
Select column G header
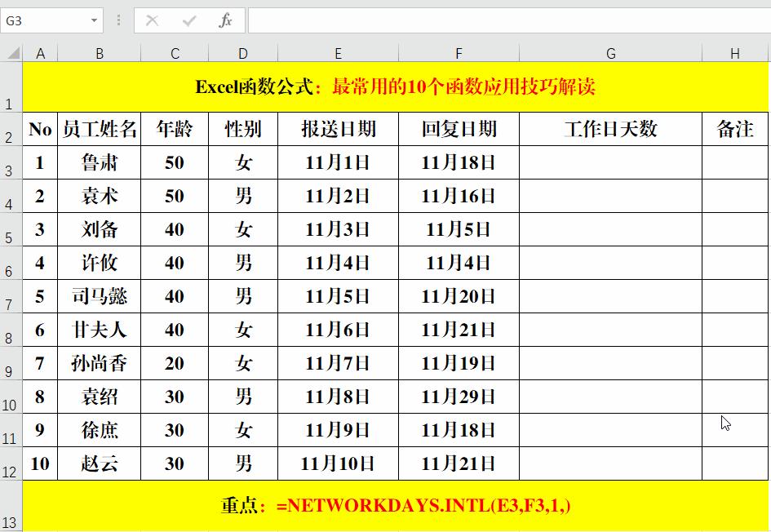(x=610, y=52)
